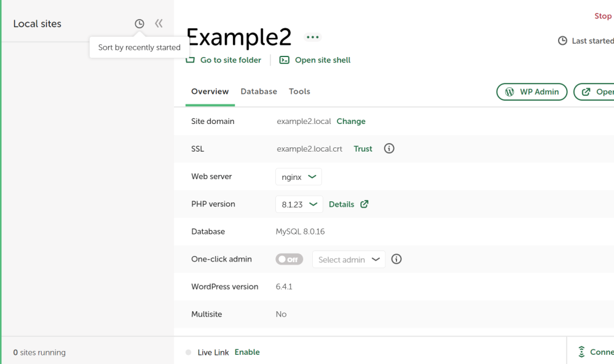Click the Multisite No value
This screenshot has height=364, width=614.
point(281,314)
